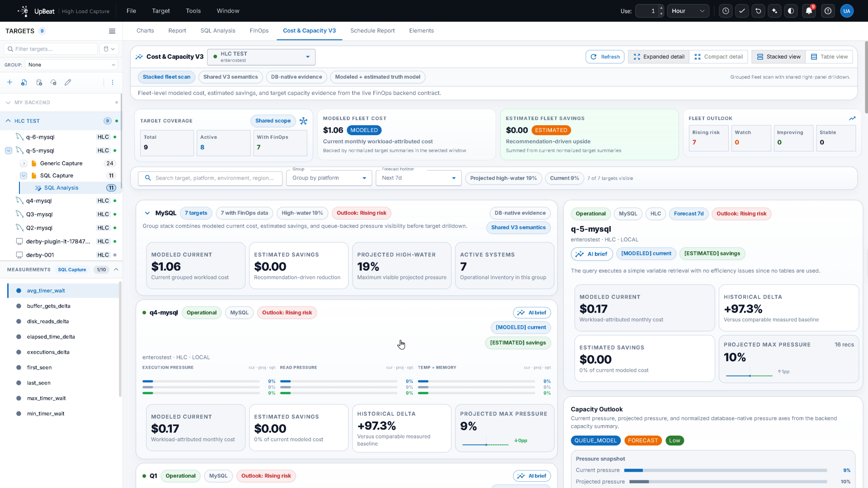This screenshot has height=488, width=868.
Task: Click the Fleet Outlook trend chart icon
Action: (x=852, y=118)
